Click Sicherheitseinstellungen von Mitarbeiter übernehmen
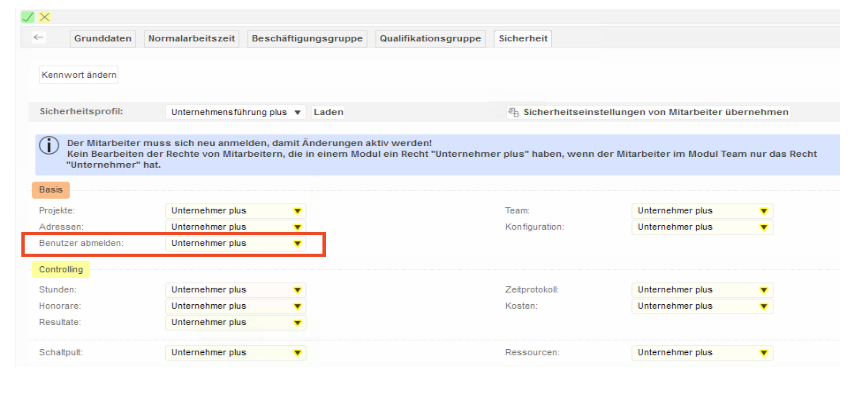This screenshot has width=858, height=402. point(655,113)
